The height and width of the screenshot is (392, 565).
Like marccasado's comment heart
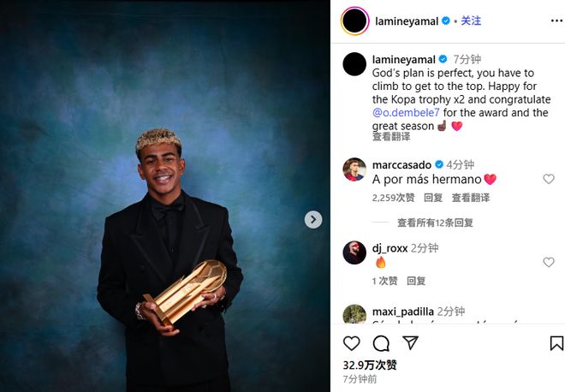pyautogui.click(x=549, y=179)
